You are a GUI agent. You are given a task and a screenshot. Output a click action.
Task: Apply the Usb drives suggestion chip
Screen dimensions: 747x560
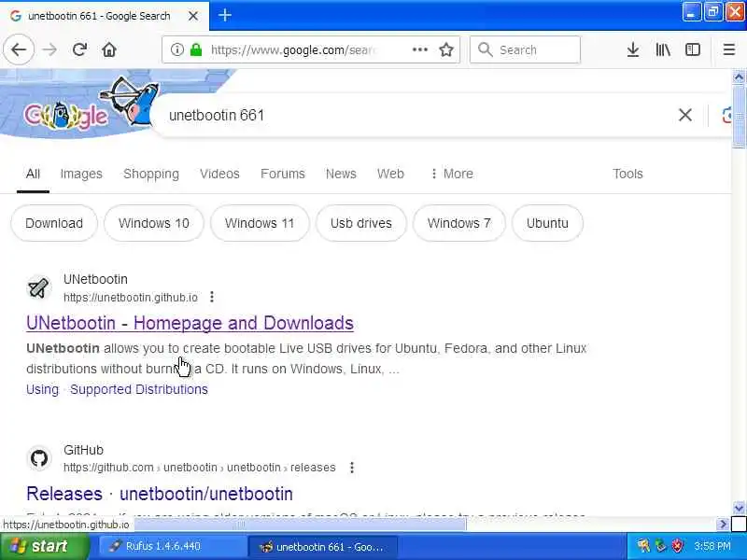(361, 223)
